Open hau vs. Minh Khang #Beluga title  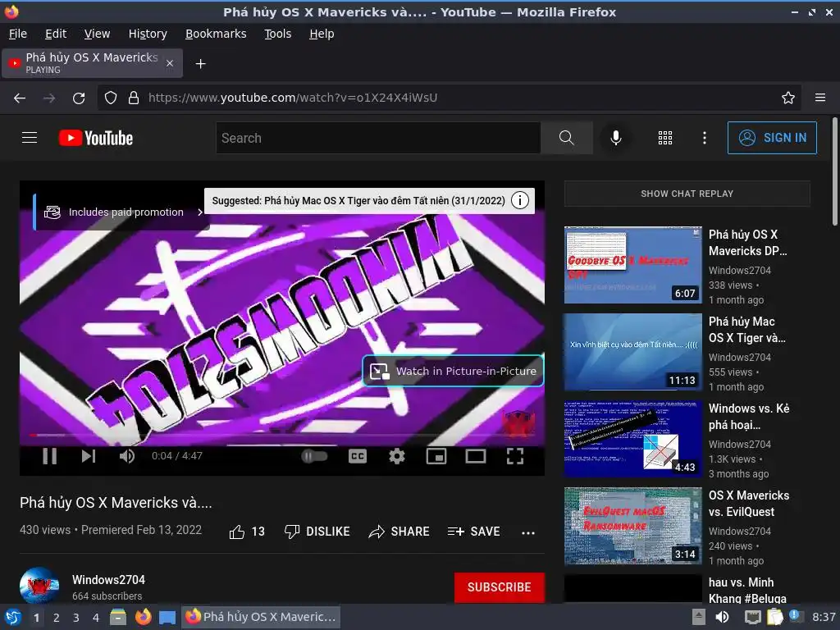point(748,590)
